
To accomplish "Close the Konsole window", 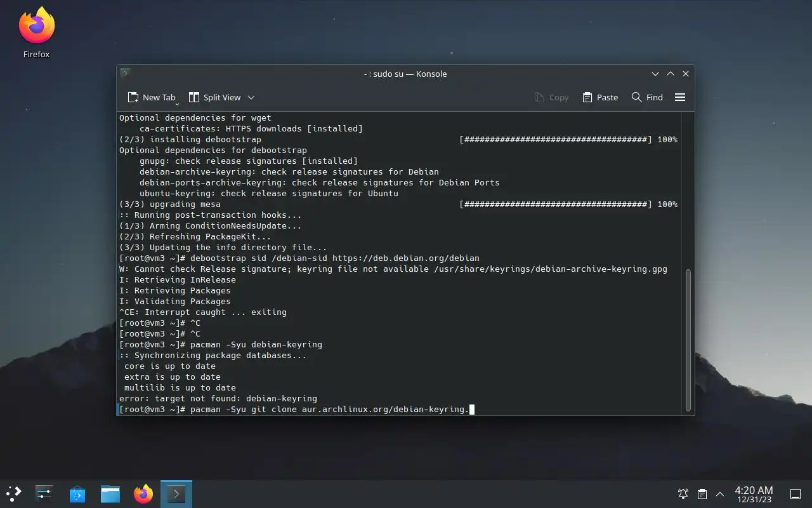I will pos(686,74).
